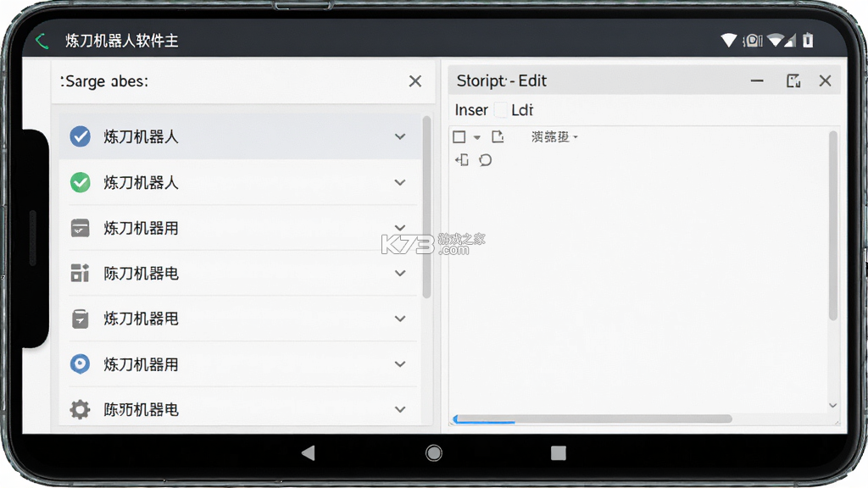Screen dimensions: 868x488
Task: Expand the row with blue checkmark
Action: pos(400,136)
